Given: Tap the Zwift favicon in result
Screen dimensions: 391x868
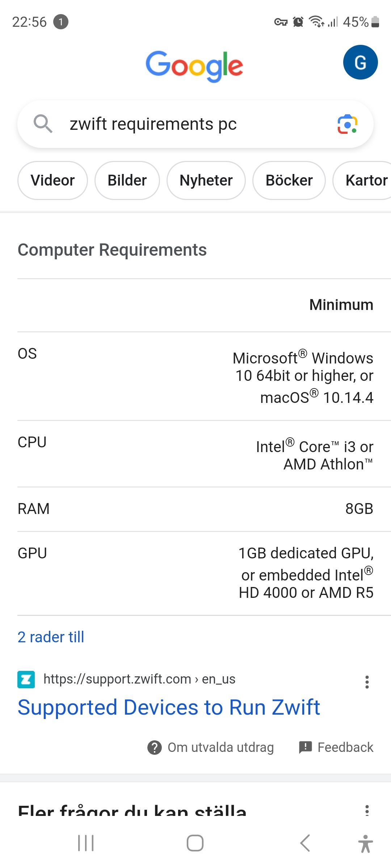Looking at the screenshot, I should pos(26,680).
